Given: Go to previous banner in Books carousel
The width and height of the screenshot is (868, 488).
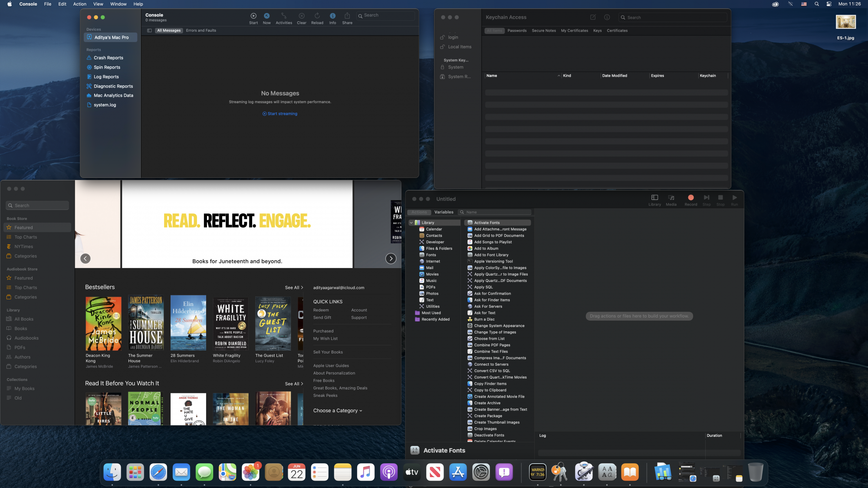Looking at the screenshot, I should (x=85, y=259).
